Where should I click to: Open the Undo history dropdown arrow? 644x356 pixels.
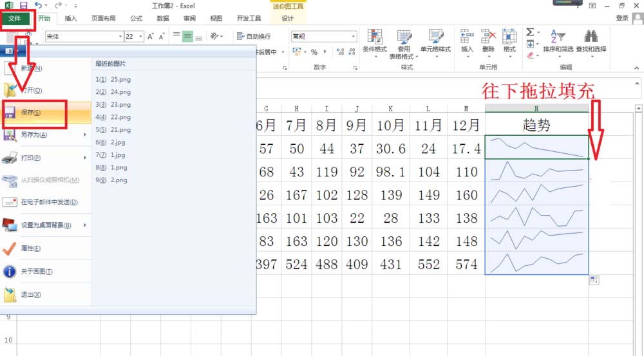point(46,6)
